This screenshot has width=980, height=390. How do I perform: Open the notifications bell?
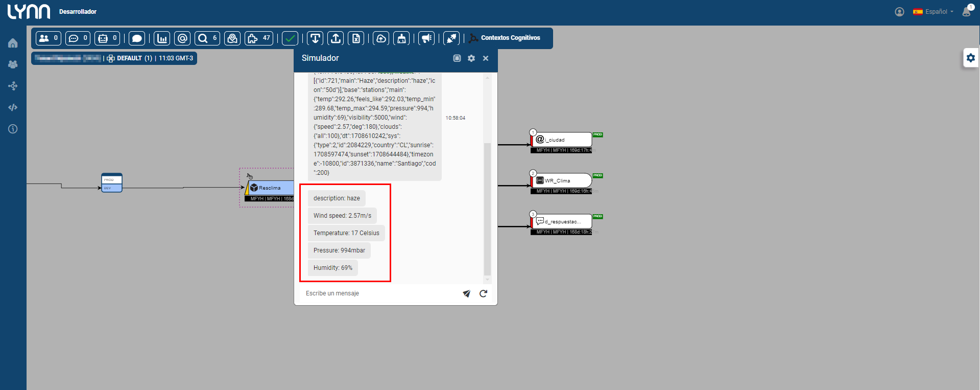click(x=966, y=12)
